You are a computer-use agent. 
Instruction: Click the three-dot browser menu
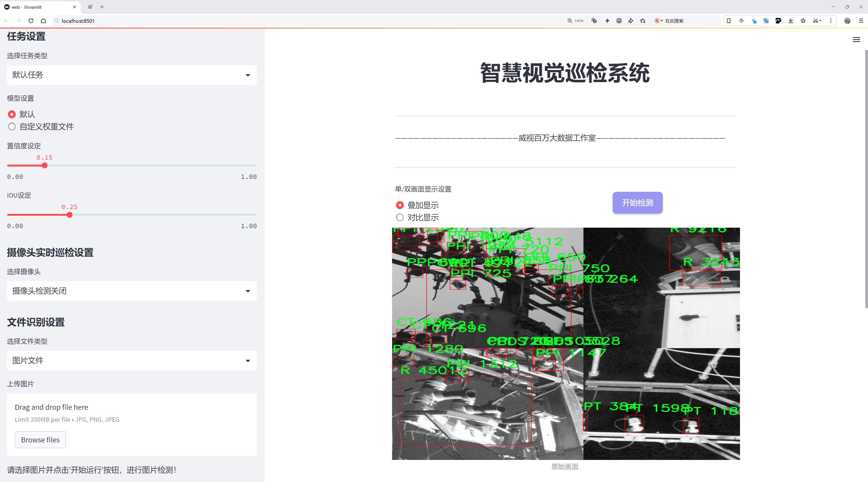(x=831, y=20)
